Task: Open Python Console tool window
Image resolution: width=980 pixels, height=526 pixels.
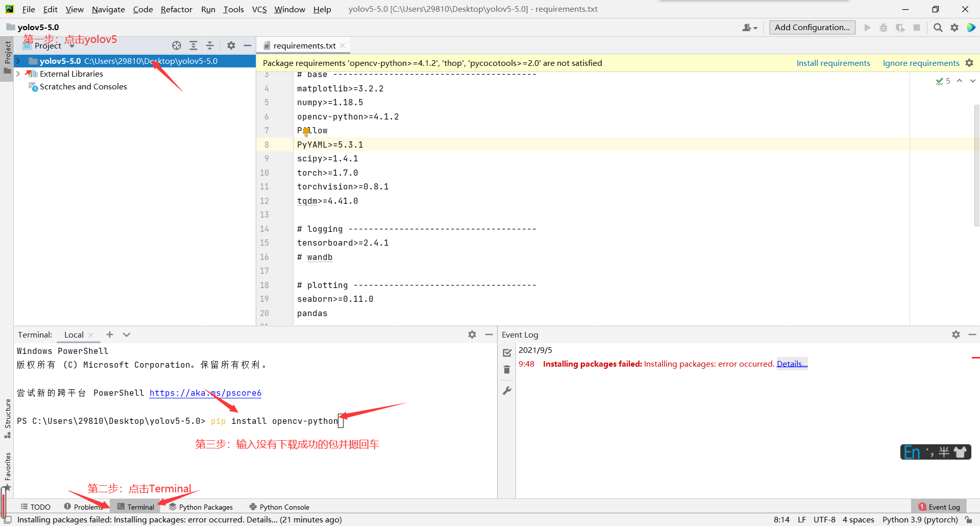Action: (x=279, y=507)
